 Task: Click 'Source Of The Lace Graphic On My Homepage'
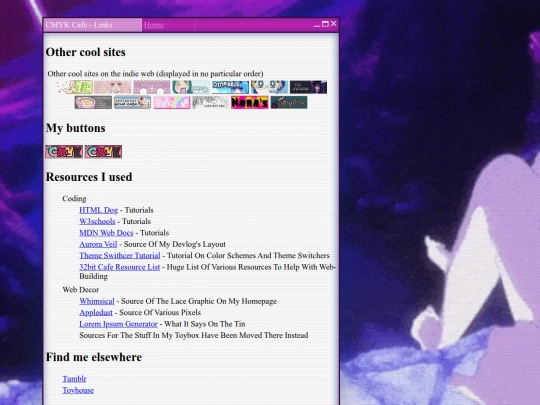(199, 301)
